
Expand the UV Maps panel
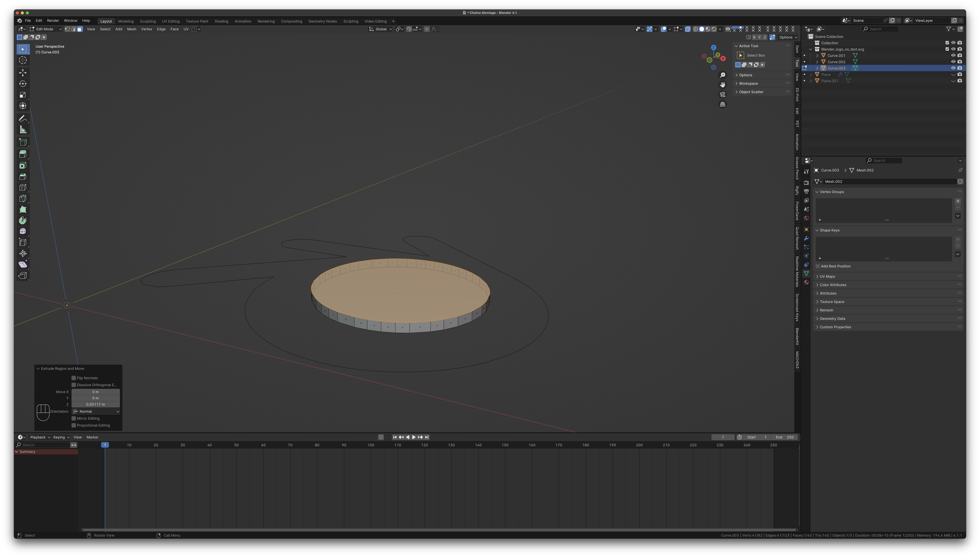pyautogui.click(x=827, y=277)
